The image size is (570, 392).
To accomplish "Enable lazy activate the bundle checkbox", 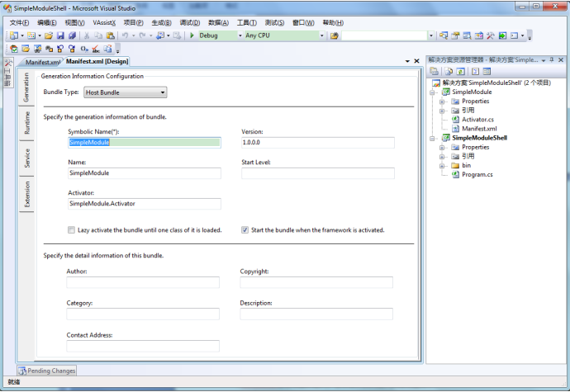I will (x=71, y=230).
